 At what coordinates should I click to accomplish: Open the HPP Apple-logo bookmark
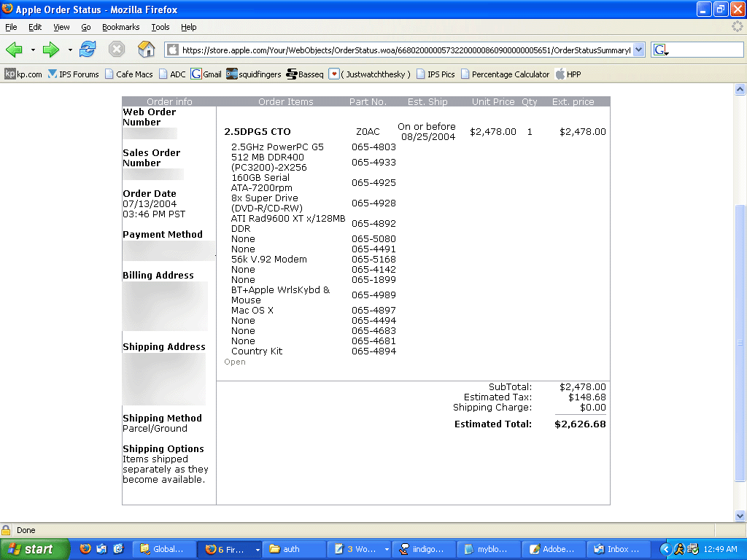568,74
